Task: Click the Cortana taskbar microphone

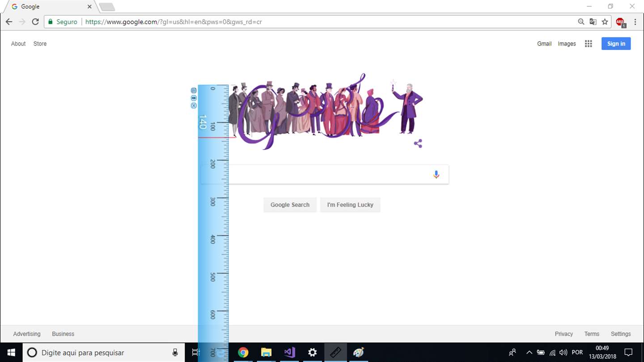Action: [175, 353]
